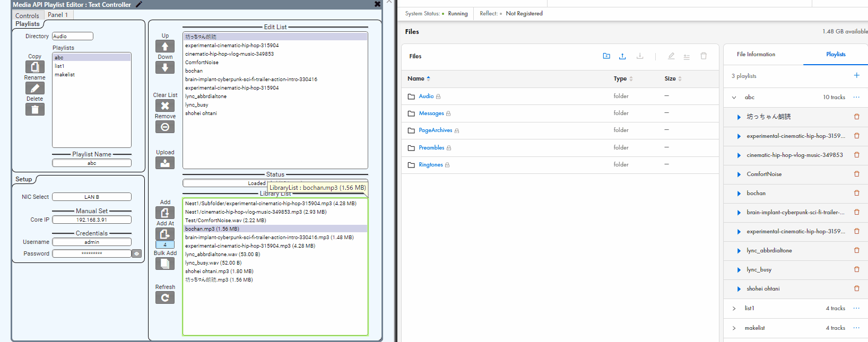
Task: Collapse the abc playlist
Action: click(734, 98)
